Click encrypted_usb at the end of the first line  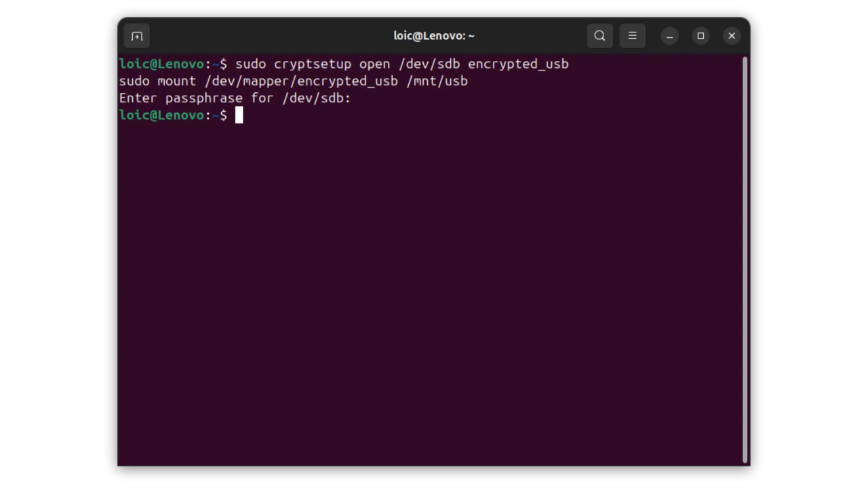click(x=518, y=64)
